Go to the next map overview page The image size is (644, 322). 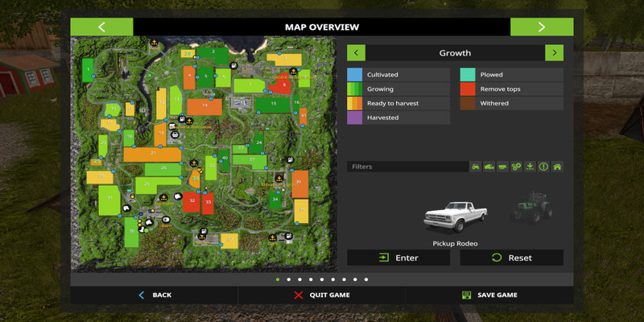coord(541,27)
